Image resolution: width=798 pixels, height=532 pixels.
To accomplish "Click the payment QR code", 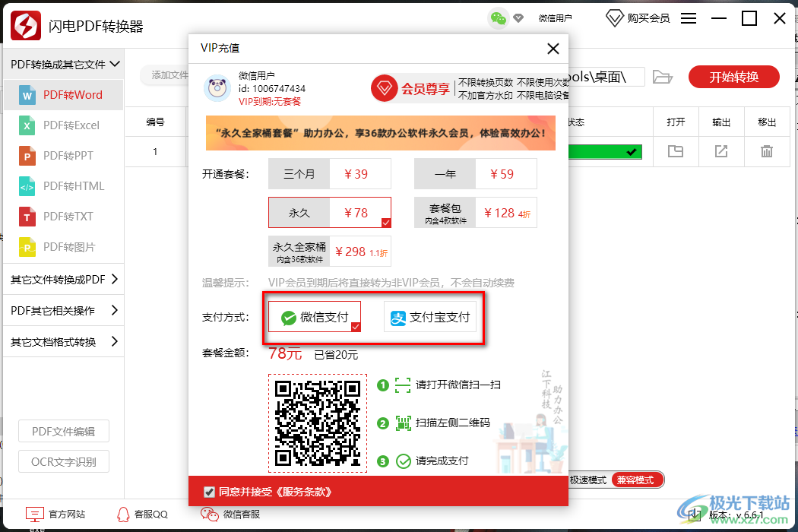I will [x=318, y=423].
